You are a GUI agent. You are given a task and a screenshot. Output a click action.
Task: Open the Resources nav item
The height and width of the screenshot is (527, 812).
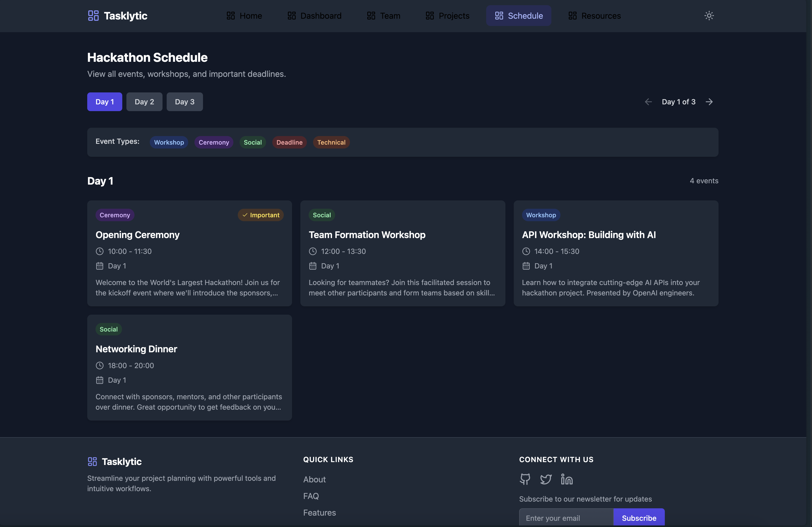594,16
